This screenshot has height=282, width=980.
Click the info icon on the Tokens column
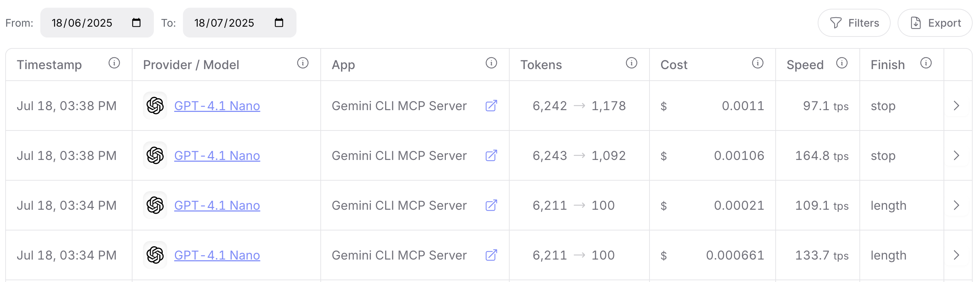[631, 63]
